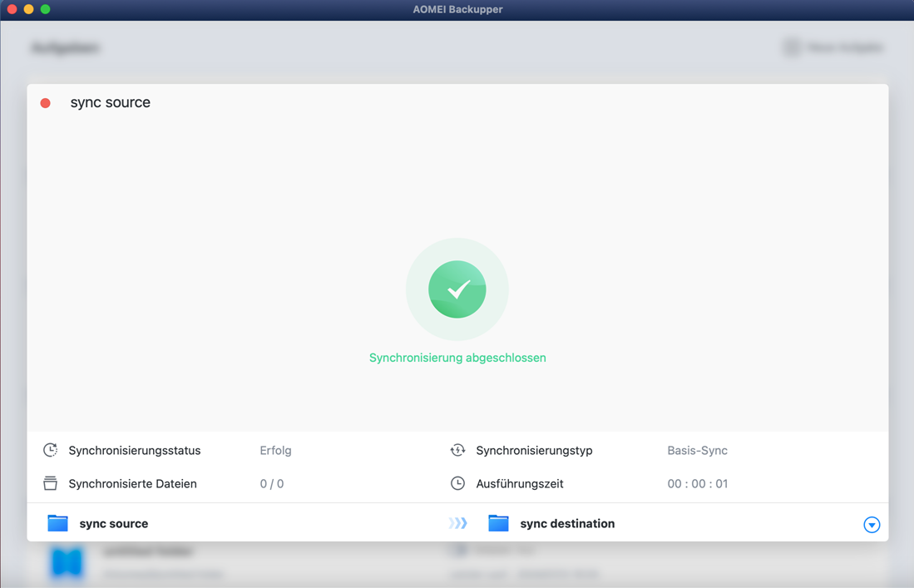
Task: Click bold 'sync source' folder name
Action: coord(114,523)
